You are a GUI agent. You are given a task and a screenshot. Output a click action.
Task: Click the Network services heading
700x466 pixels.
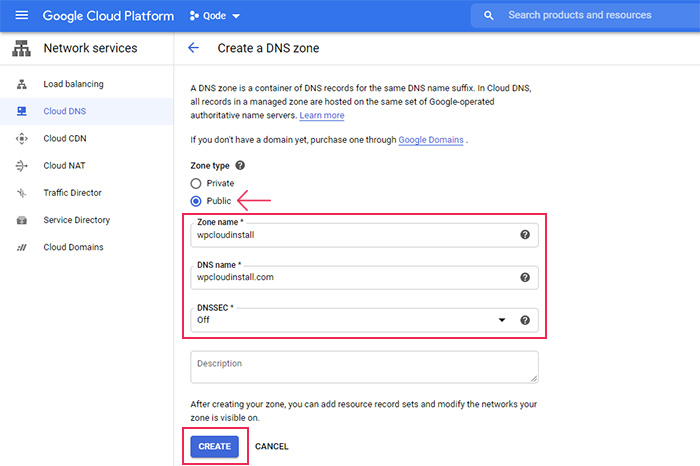point(90,48)
